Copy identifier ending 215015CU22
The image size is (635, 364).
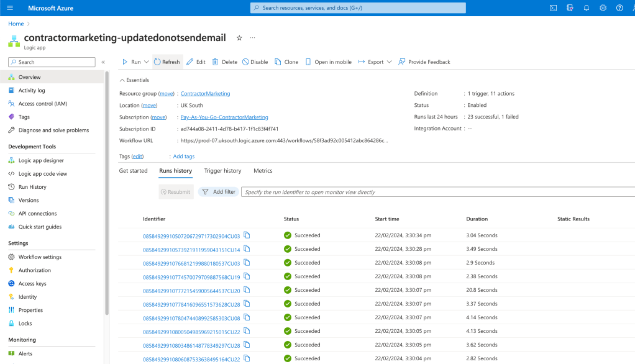click(247, 331)
